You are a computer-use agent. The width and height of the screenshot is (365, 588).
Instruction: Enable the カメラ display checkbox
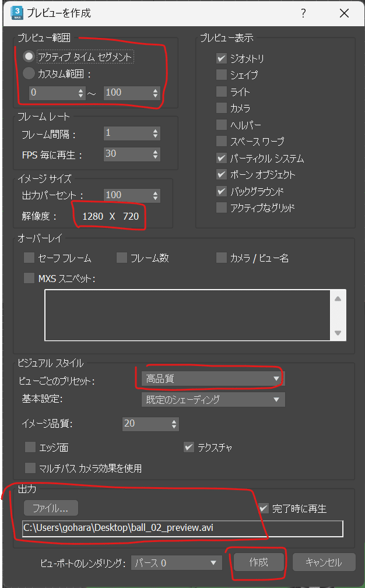[x=222, y=108]
